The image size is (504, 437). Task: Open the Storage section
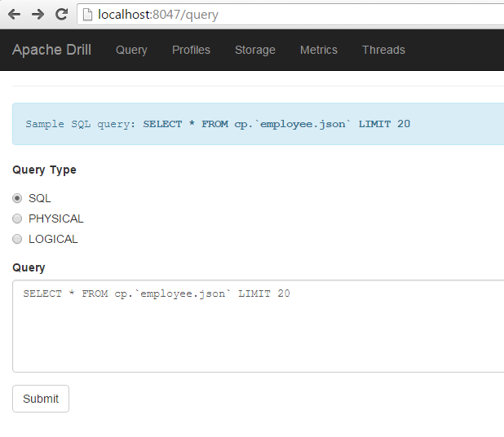pos(254,50)
